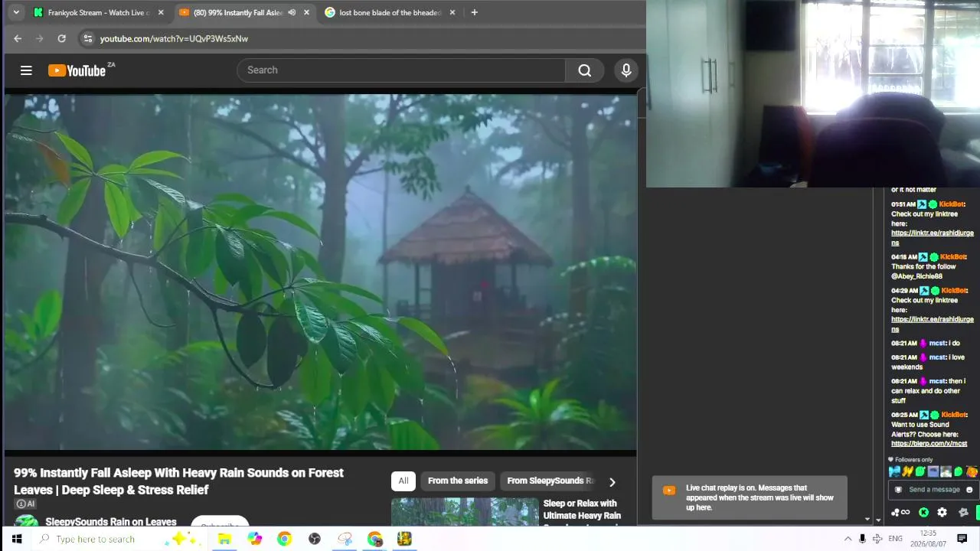Screen dimensions: 980x551
Task: Click the microphone tray icon
Action: point(863,539)
